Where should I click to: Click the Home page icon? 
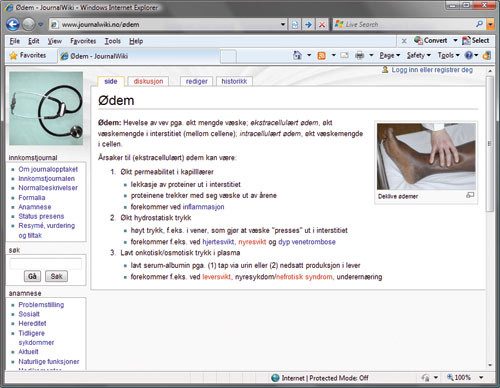pos(297,55)
